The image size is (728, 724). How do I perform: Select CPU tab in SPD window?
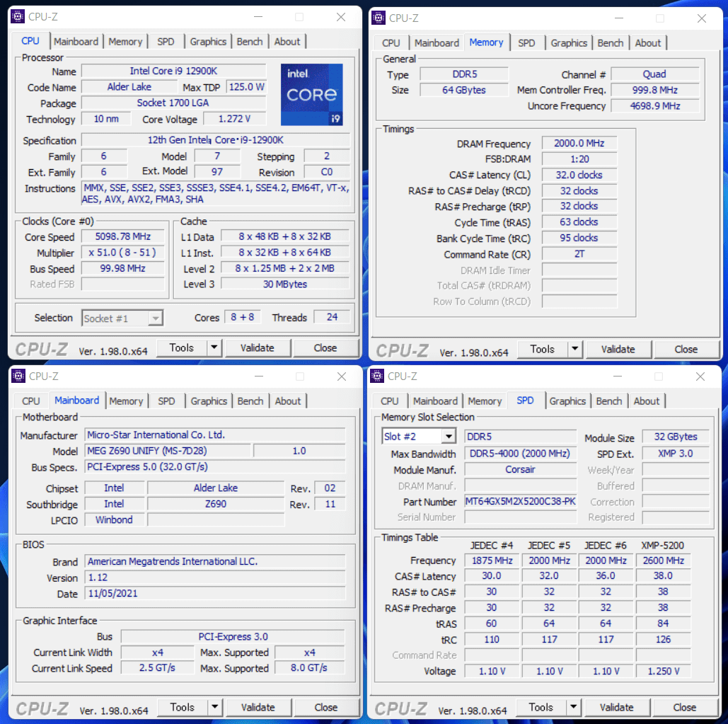click(x=390, y=401)
